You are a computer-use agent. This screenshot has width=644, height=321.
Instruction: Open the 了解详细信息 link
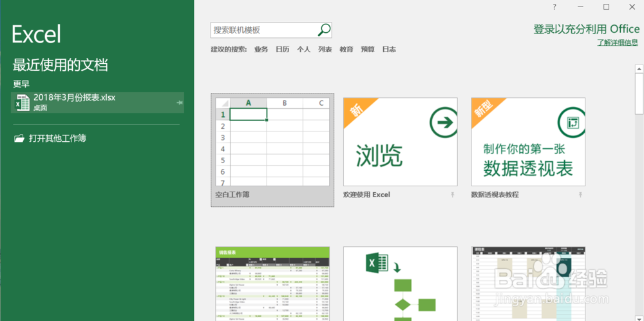[x=618, y=43]
